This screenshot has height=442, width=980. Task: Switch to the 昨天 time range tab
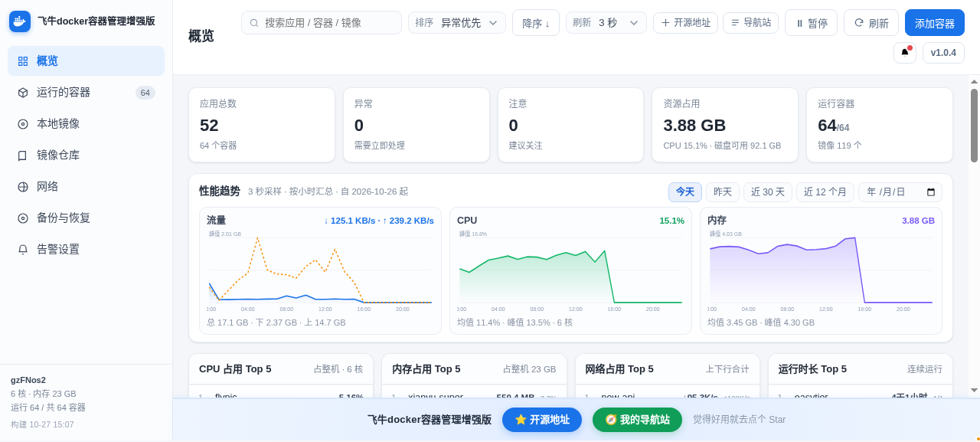(x=723, y=192)
